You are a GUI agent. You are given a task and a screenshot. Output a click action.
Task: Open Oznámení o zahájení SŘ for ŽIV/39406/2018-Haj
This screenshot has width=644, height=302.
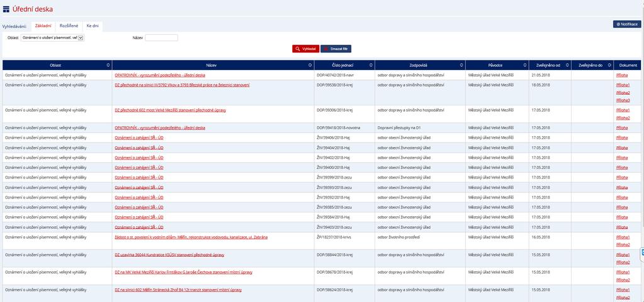139,138
